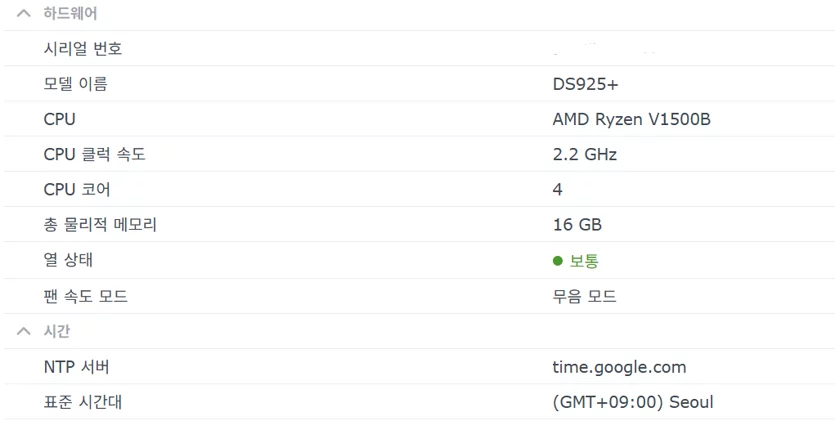This screenshot has height=430, width=835.
Task: Collapse the 시간 section chevron
Action: [x=24, y=331]
